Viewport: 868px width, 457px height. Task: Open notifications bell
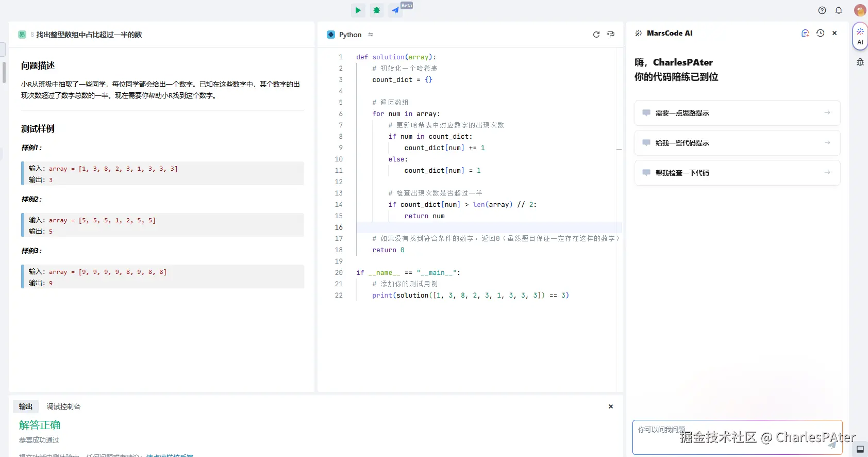[839, 10]
